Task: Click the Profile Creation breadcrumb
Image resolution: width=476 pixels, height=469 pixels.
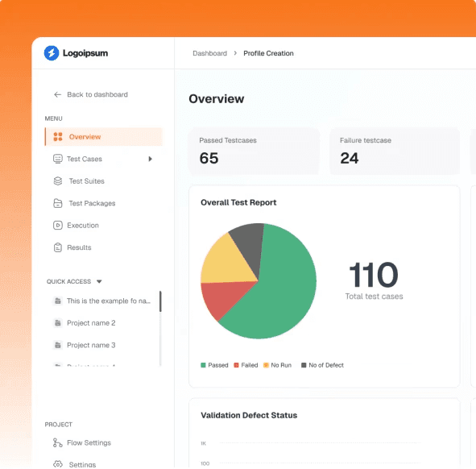Action: [268, 53]
